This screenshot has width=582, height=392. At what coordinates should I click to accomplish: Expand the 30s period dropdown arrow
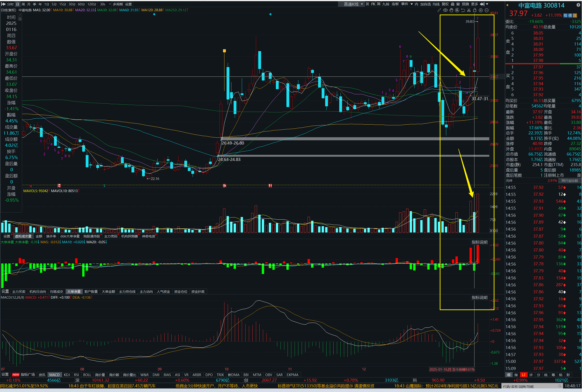[110, 4]
